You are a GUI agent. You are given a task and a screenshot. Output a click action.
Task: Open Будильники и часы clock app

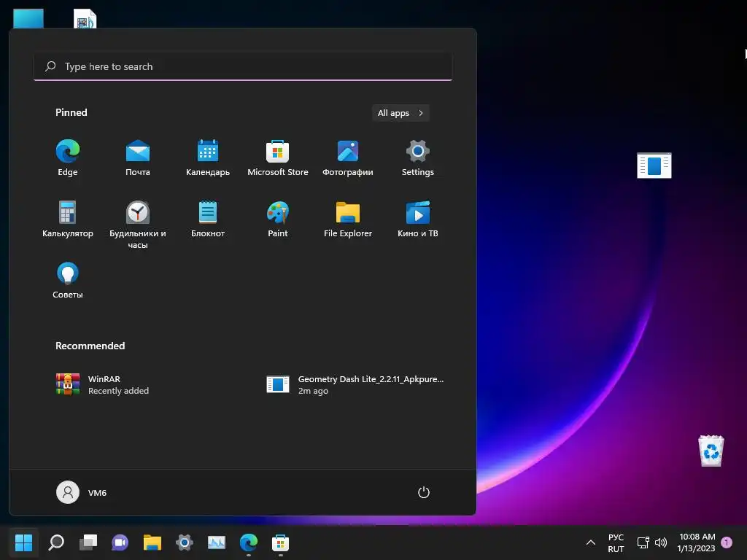click(138, 225)
